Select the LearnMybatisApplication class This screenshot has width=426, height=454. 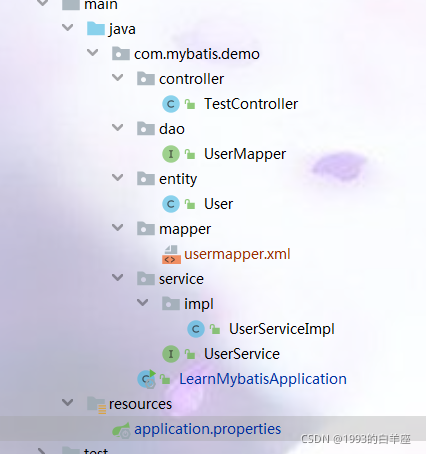pyautogui.click(x=263, y=379)
